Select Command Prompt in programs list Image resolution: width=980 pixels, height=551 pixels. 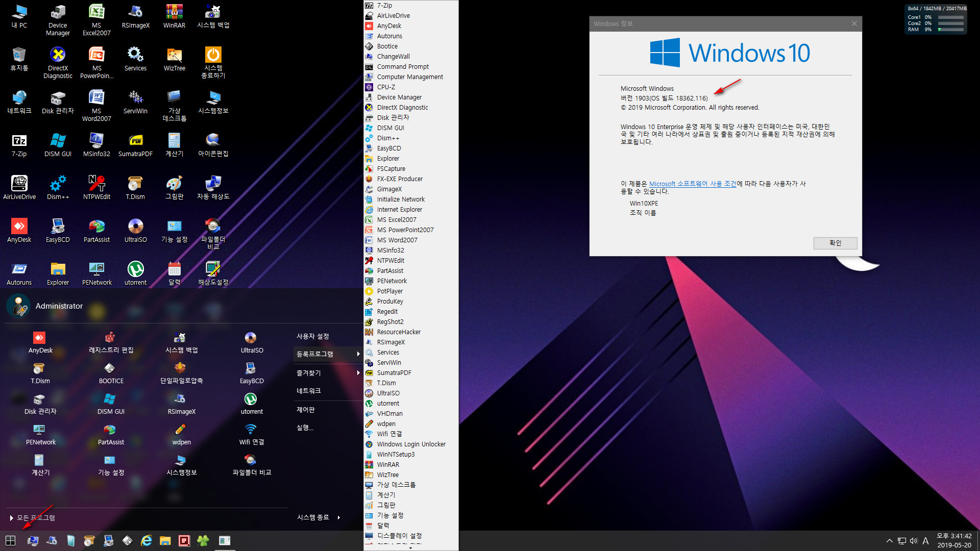411,67
